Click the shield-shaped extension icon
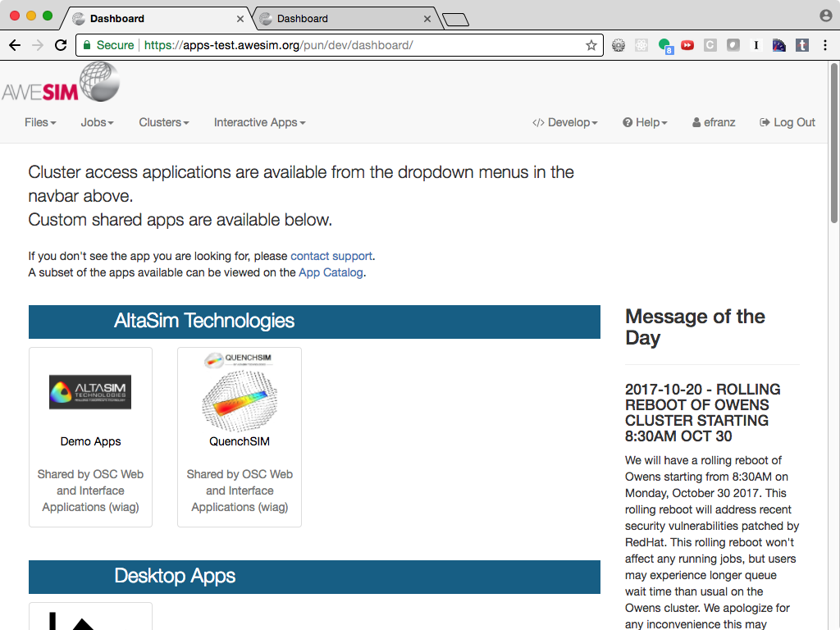This screenshot has height=630, width=840. (733, 45)
